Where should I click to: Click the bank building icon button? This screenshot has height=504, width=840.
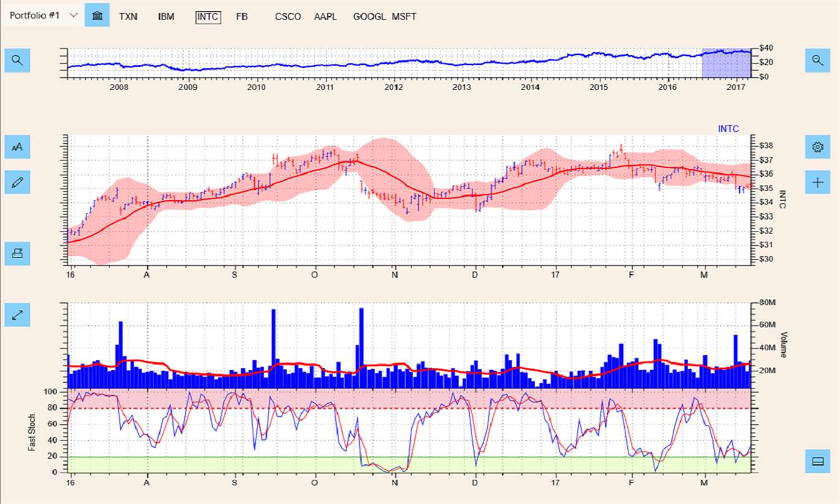coord(97,16)
